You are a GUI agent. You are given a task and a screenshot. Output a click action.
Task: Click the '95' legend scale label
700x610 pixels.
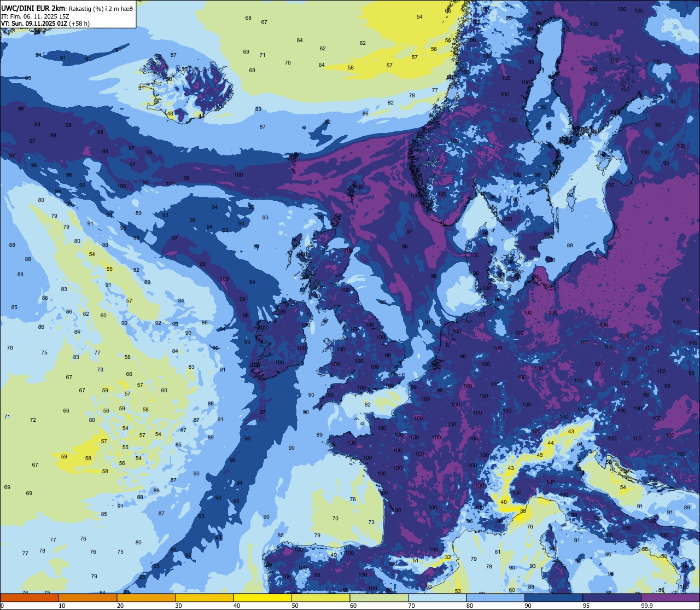586,605
